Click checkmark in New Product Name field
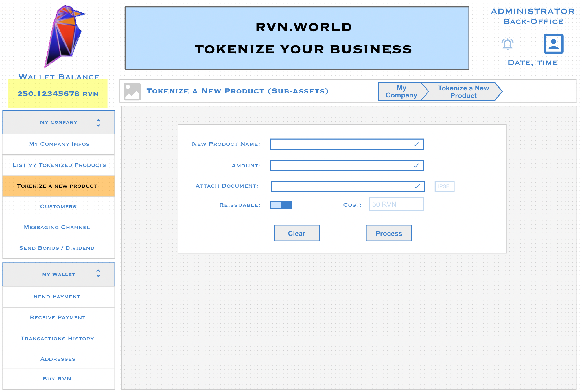This screenshot has height=392, width=582. (416, 144)
